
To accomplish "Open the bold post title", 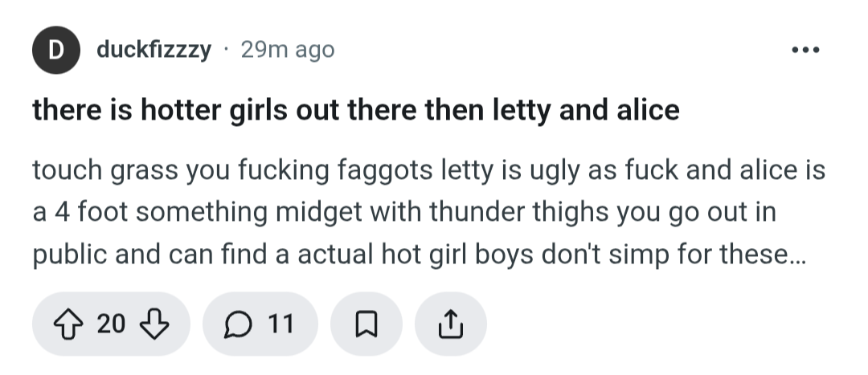I will (x=355, y=109).
